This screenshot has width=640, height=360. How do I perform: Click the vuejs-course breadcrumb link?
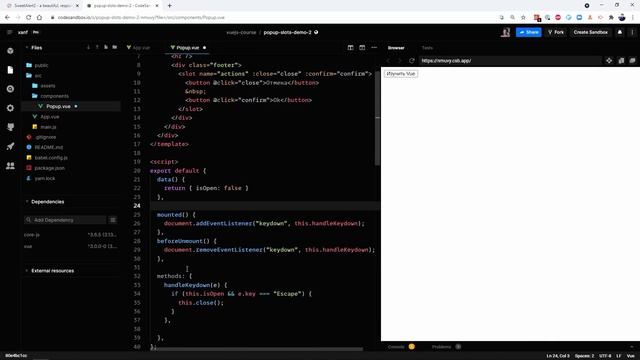[241, 32]
